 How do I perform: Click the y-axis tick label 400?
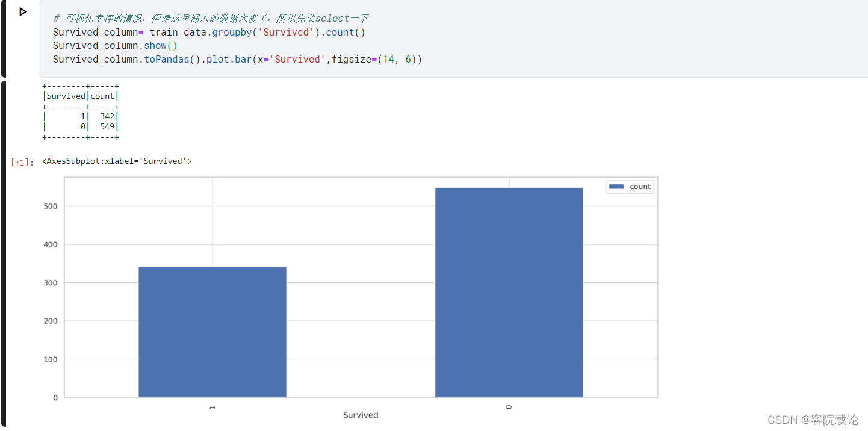click(x=51, y=244)
